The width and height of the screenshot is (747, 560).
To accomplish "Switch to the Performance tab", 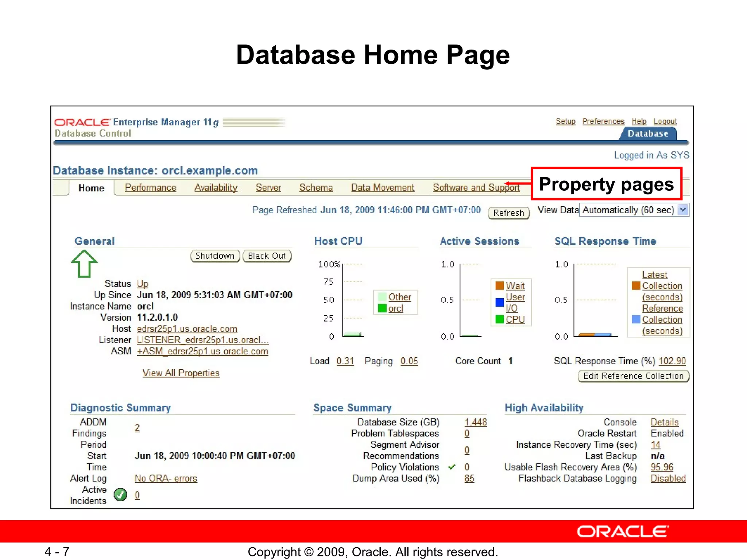I will point(150,187).
